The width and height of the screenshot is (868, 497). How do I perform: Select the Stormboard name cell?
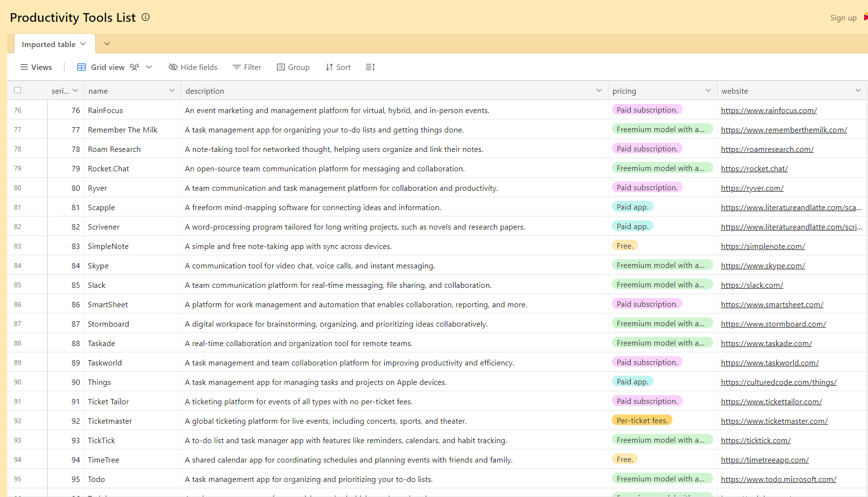[132, 324]
